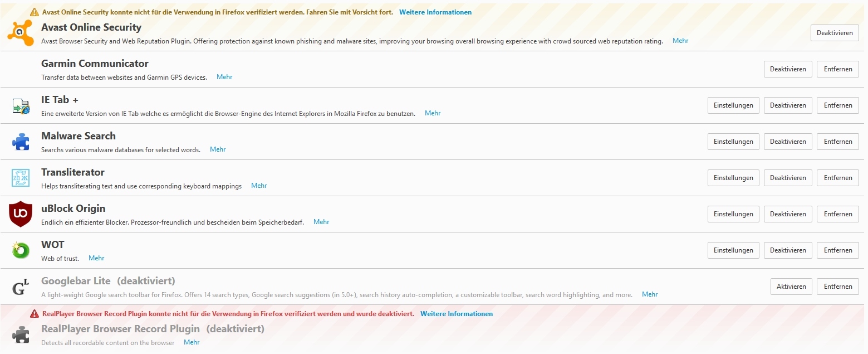Deactivate uBlock Origin

(788, 214)
